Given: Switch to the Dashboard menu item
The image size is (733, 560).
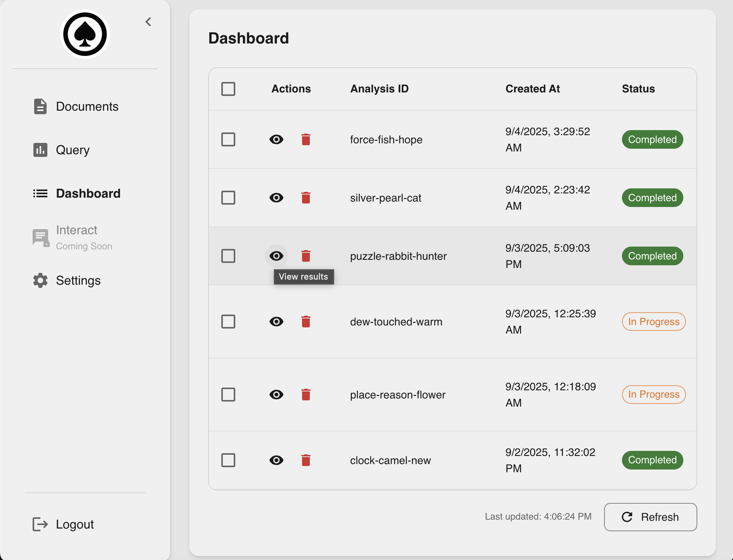Looking at the screenshot, I should (x=88, y=193).
